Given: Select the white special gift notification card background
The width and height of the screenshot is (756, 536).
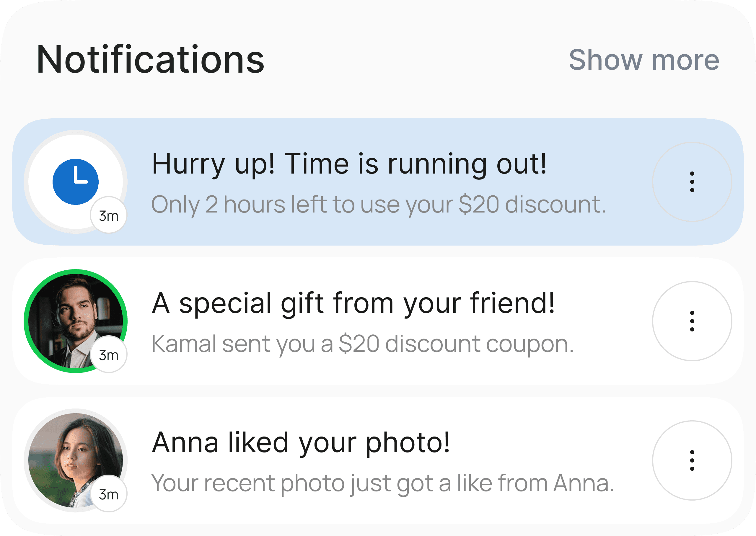Looking at the screenshot, I should click(611, 373).
